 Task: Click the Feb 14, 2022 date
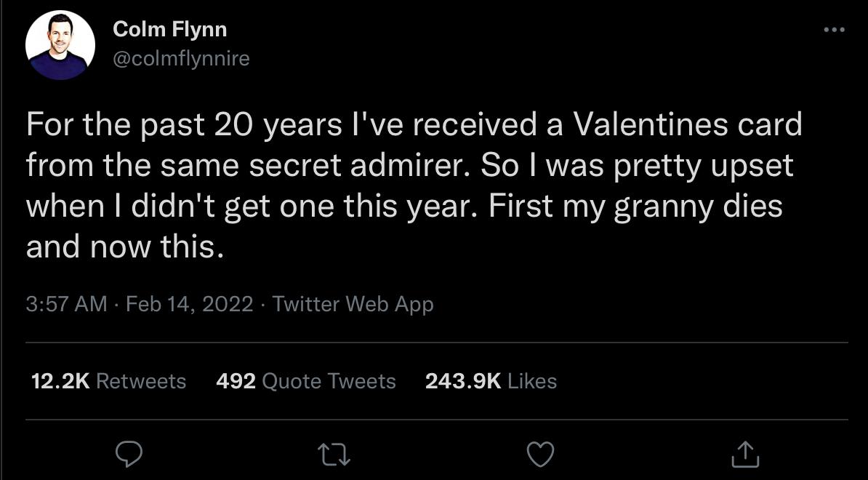[x=190, y=303]
